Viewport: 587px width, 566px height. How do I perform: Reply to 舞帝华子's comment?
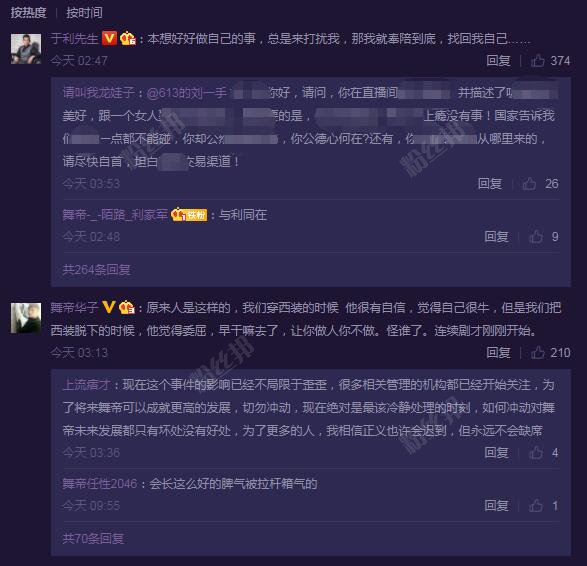coord(498,353)
